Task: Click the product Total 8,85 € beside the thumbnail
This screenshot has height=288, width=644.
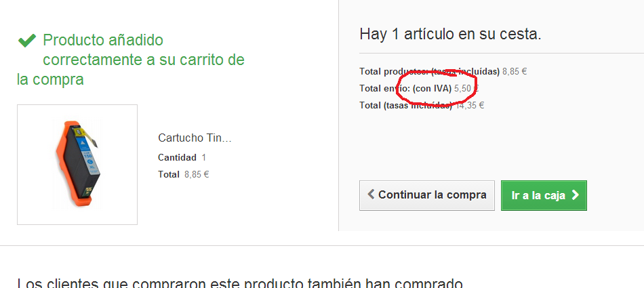Action: [197, 174]
